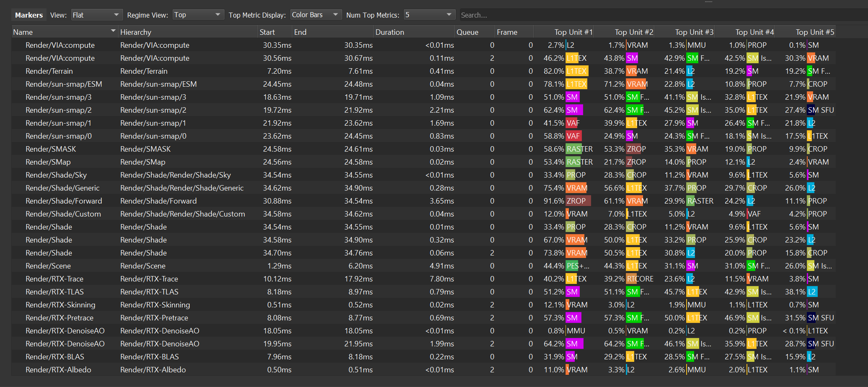Click the Markers tab

pyautogui.click(x=29, y=15)
